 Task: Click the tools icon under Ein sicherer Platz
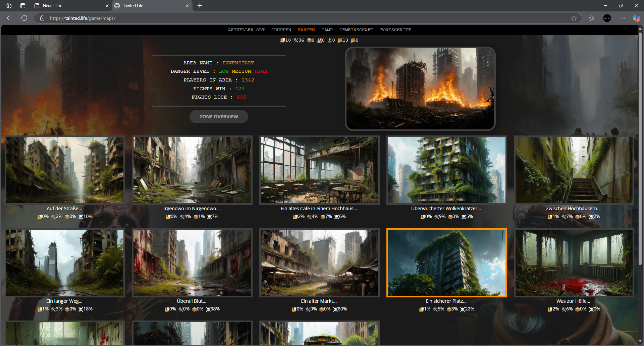pyautogui.click(x=435, y=309)
